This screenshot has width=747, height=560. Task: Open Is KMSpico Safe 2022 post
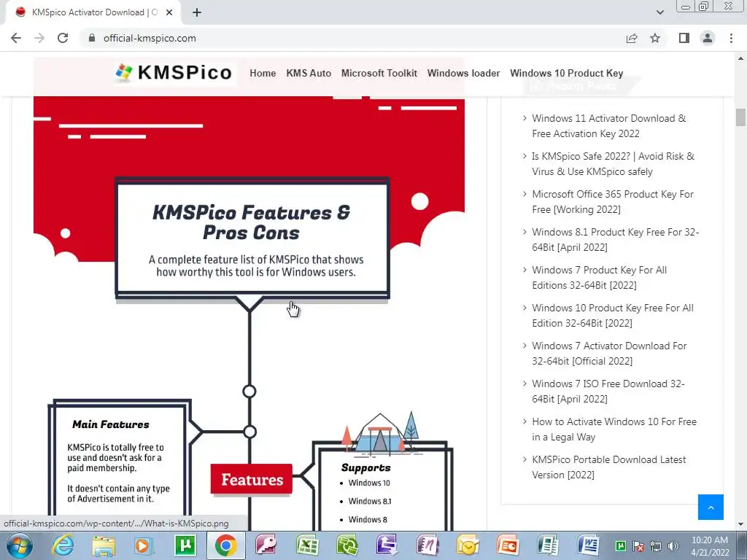click(613, 164)
